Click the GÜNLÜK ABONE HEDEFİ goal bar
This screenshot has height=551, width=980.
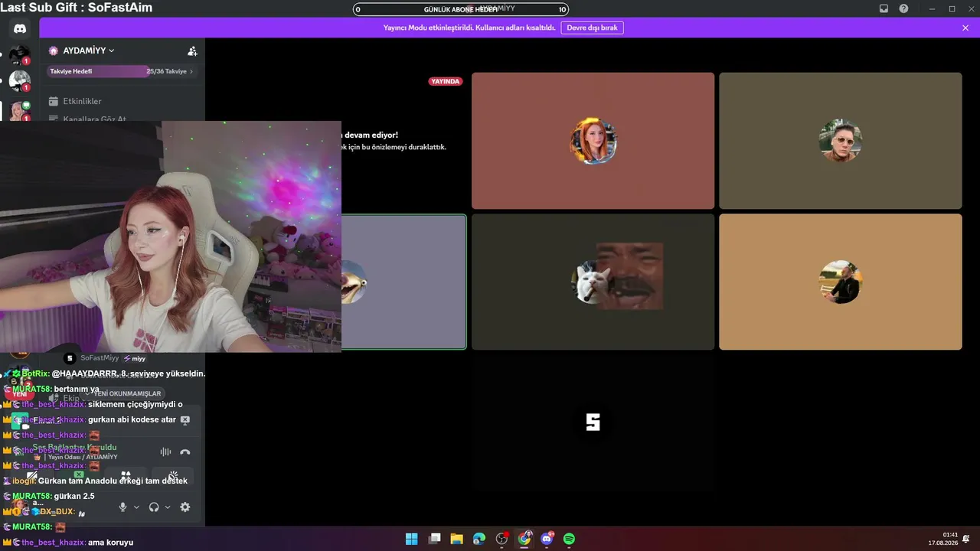pos(461,9)
